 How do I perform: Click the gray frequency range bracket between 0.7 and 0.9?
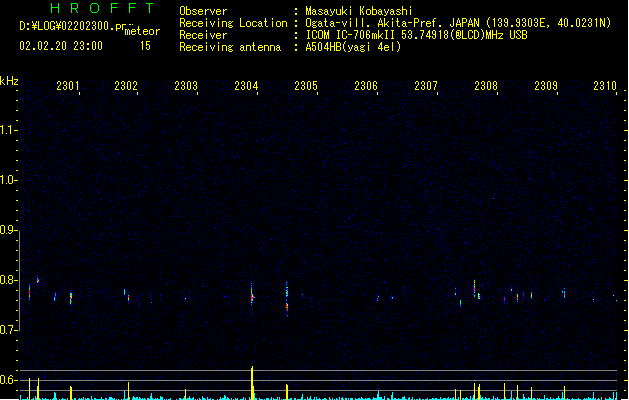coord(19,280)
